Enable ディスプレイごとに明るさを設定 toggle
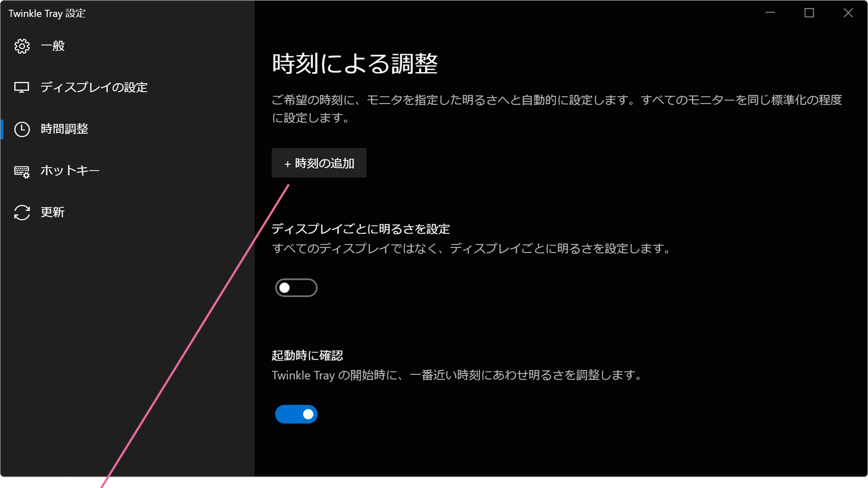The height and width of the screenshot is (488, 868). click(296, 287)
